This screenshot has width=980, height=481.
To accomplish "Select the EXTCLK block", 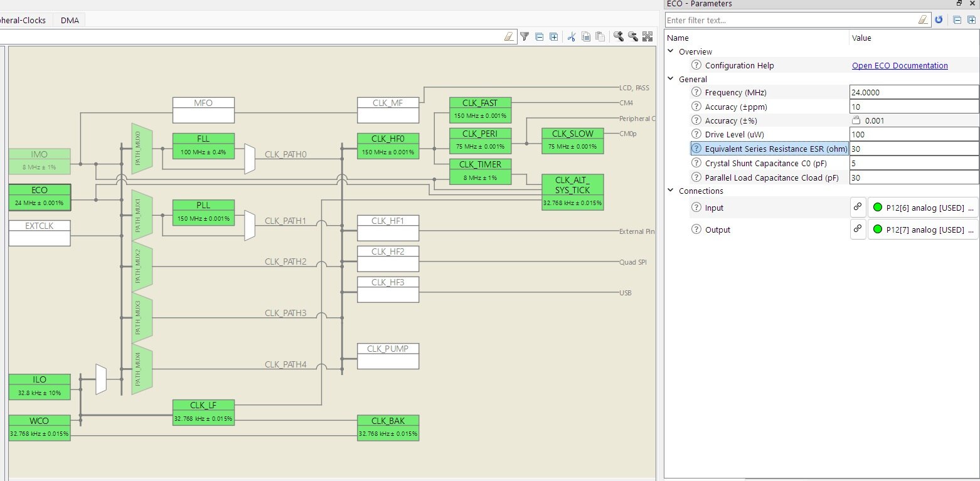I will (x=40, y=233).
